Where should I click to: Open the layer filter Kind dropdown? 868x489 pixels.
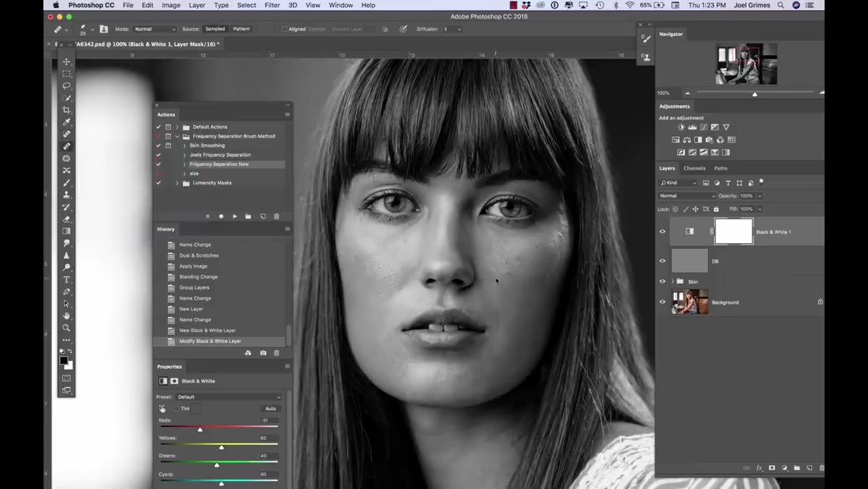coord(678,183)
